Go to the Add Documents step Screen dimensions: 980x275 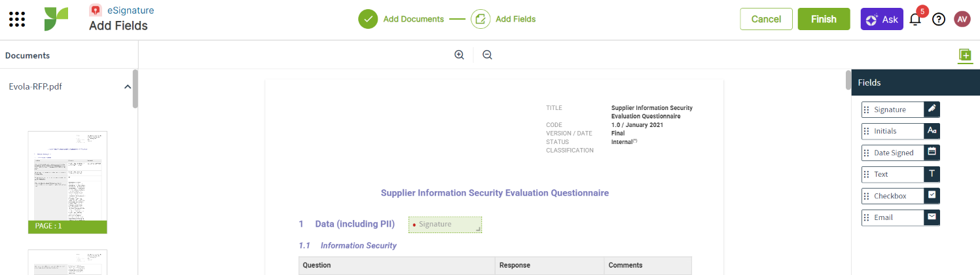click(x=413, y=19)
